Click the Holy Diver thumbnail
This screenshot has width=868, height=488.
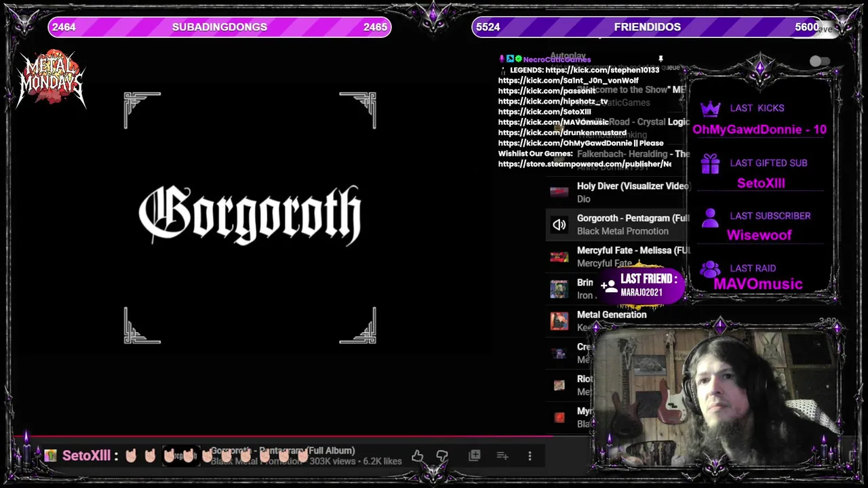click(559, 192)
